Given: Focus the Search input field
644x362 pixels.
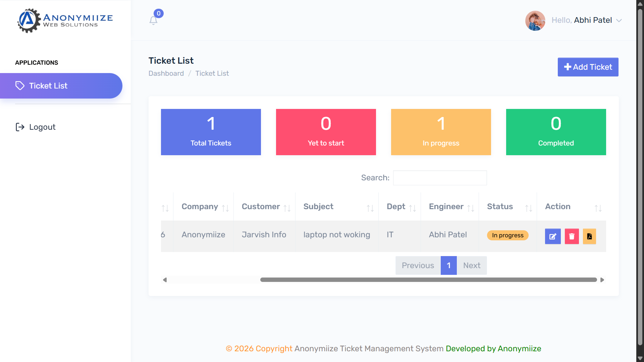Looking at the screenshot, I should 440,178.
